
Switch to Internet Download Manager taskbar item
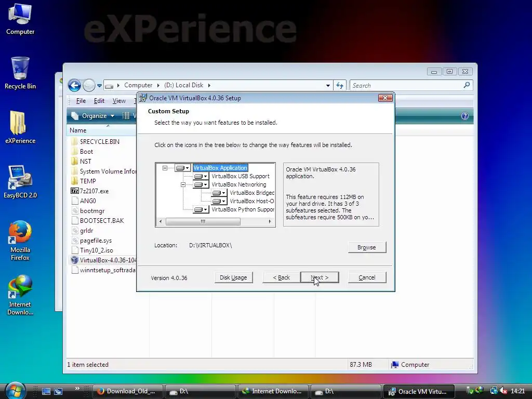coord(273,391)
